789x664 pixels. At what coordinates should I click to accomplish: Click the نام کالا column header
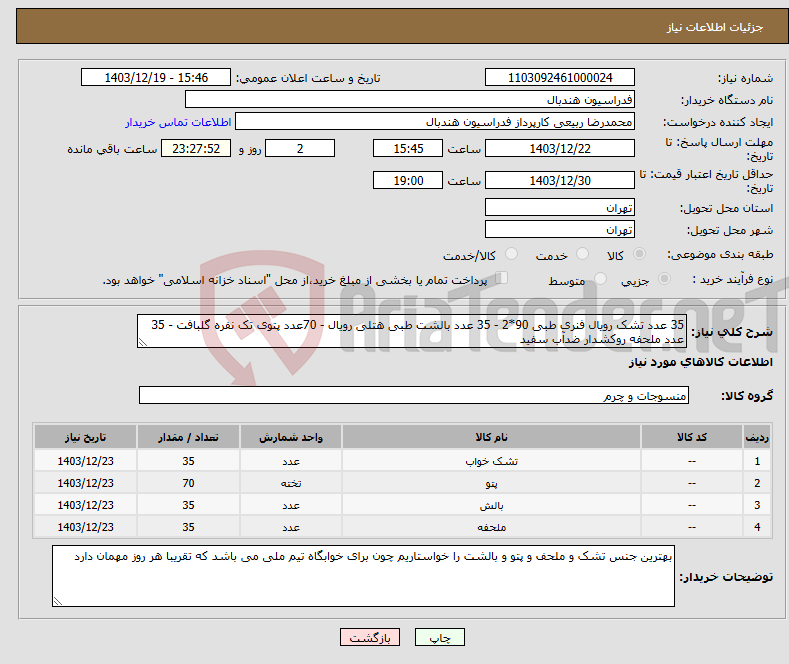(x=491, y=437)
